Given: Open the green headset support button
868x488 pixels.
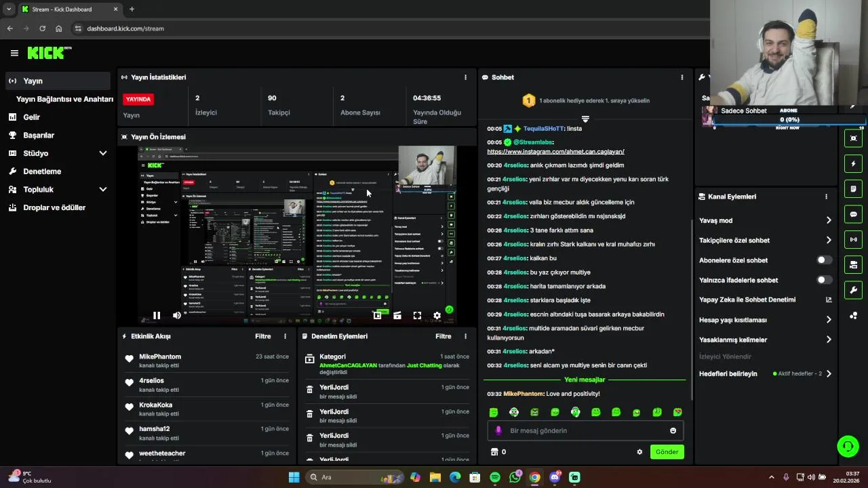Looking at the screenshot, I should 848,446.
